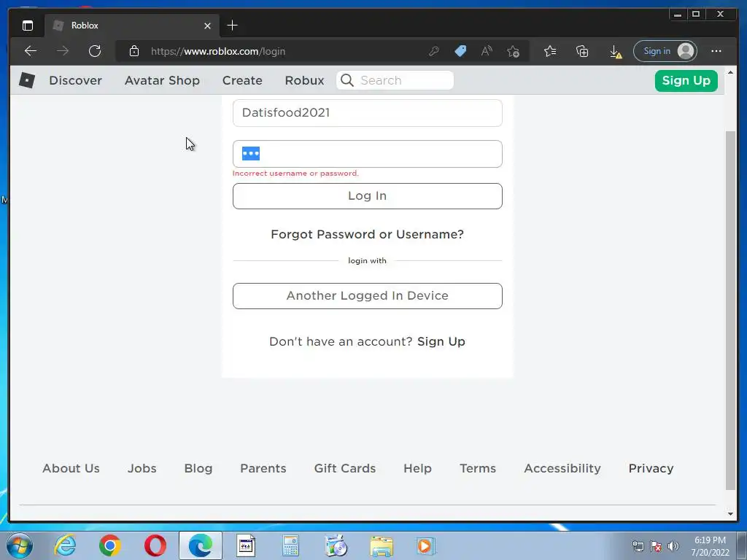Open Privacy footer link
Viewport: 747px width, 560px height.
pyautogui.click(x=651, y=469)
